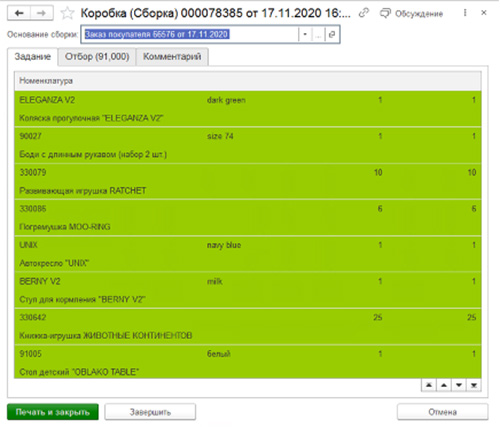Select Развивающая игрушка RATCHET description
Image resolution: width=500 pixels, height=427 pixels.
[82, 191]
